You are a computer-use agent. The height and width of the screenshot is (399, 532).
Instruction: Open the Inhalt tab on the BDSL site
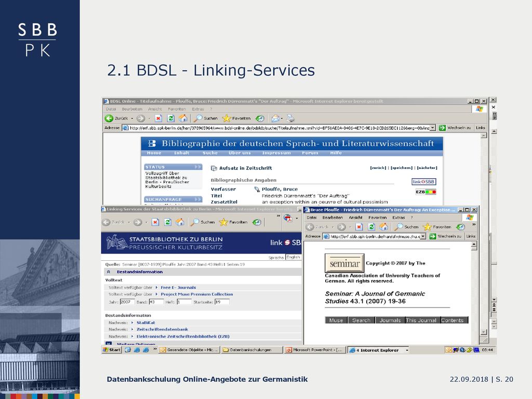[x=182, y=153]
